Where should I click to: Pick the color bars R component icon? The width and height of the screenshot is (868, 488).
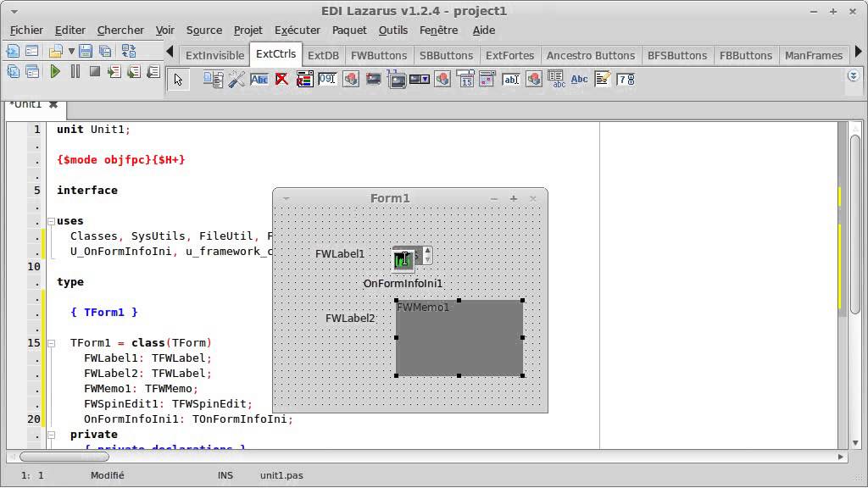tap(304, 80)
